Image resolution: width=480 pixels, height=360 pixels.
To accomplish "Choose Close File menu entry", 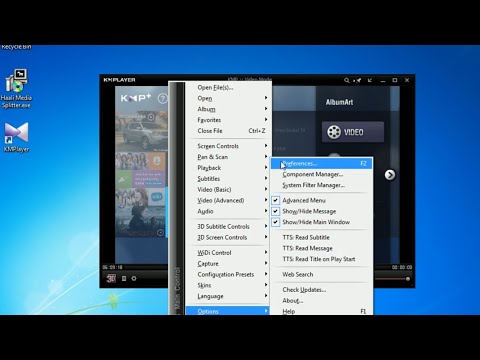I will (x=229, y=131).
